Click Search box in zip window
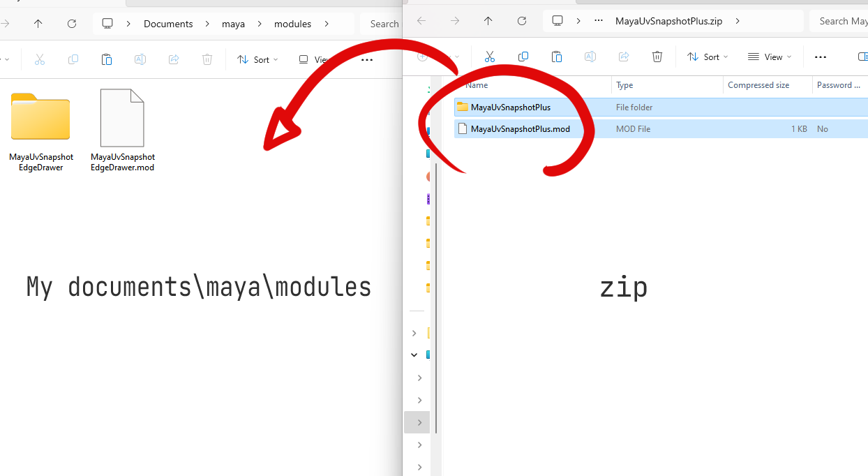Image resolution: width=868 pixels, height=476 pixels. [x=839, y=21]
